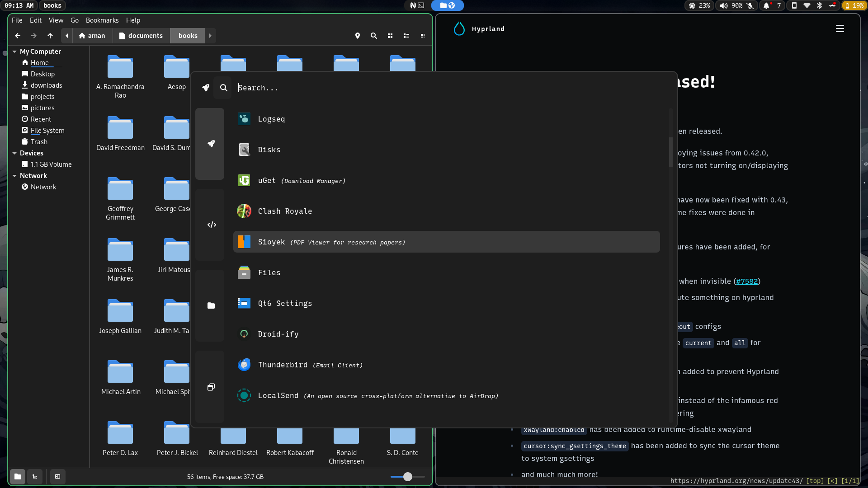This screenshot has width=868, height=488.
Task: Navigate to aman path segment
Action: click(x=92, y=36)
